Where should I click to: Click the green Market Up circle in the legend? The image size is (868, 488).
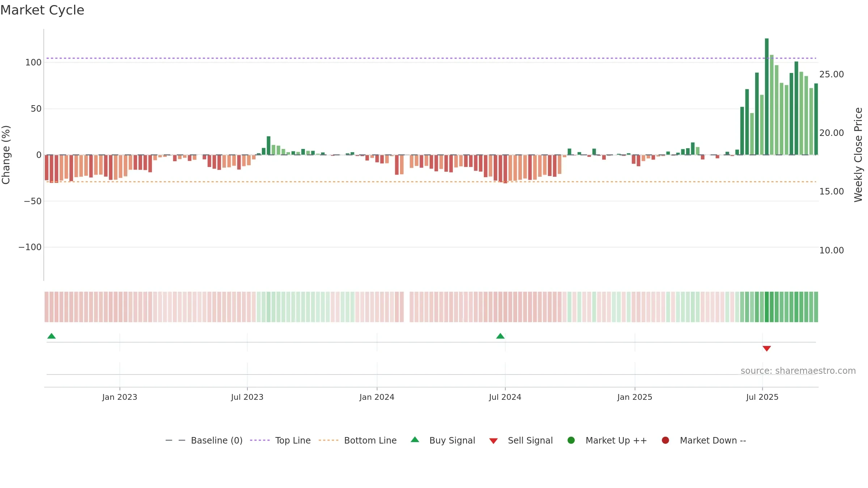(x=571, y=440)
